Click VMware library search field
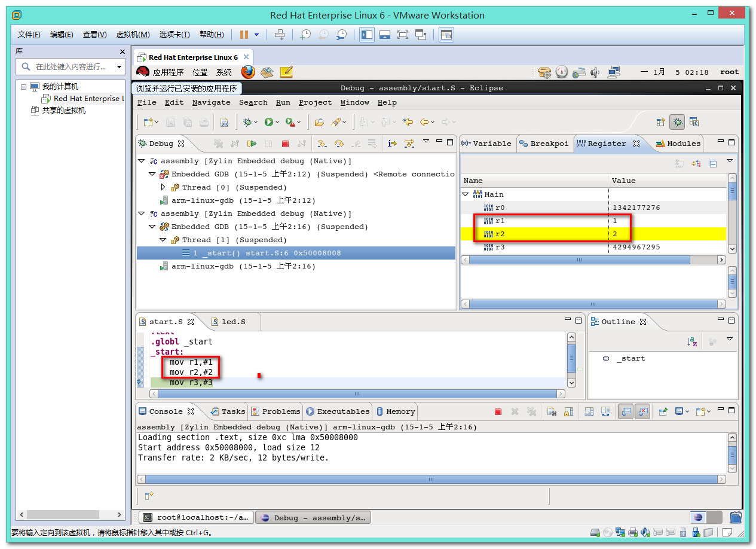This screenshot has width=756, height=549. [71, 67]
